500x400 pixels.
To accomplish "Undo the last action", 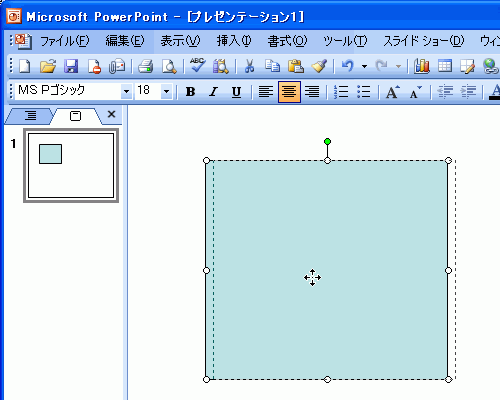I will [348, 66].
